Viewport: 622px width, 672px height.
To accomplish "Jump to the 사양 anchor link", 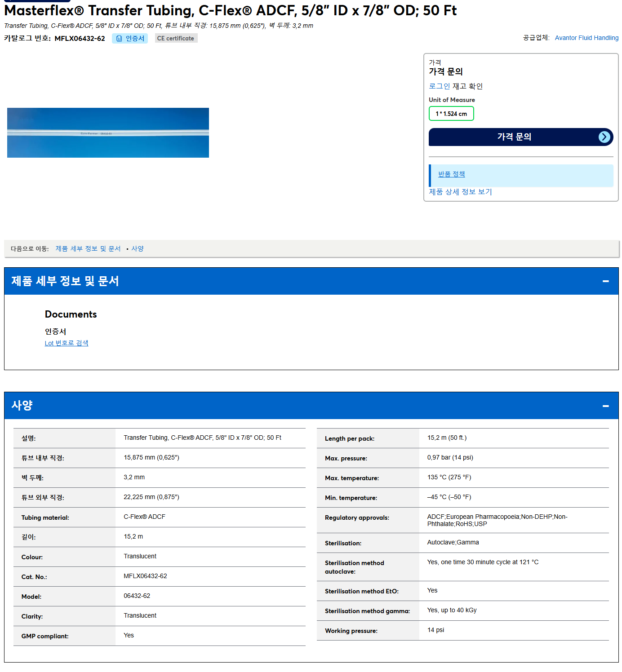I will [138, 249].
